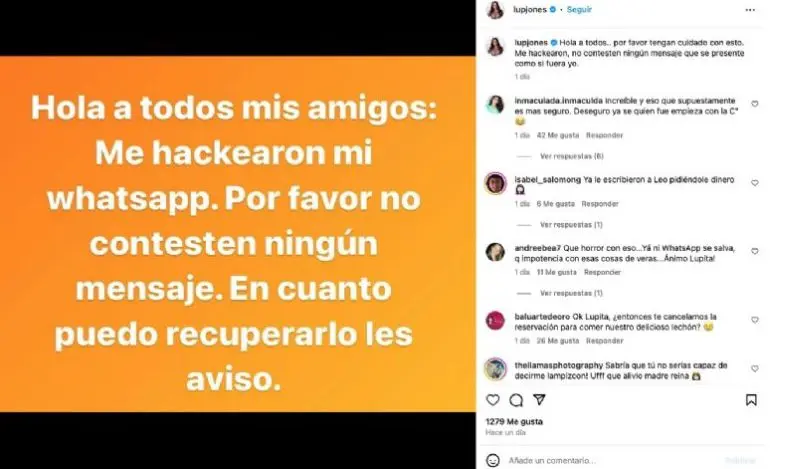The image size is (788, 469).
Task: Focus the Añade un comentario field
Action: [614, 460]
